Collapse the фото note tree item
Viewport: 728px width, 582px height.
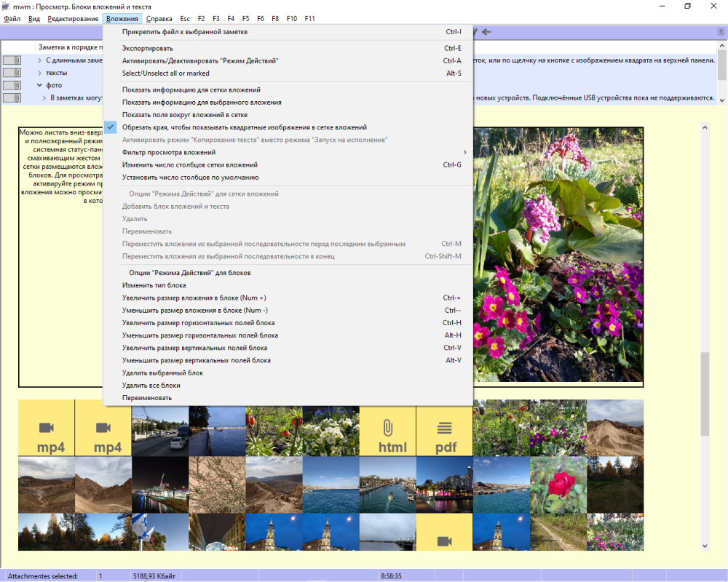pyautogui.click(x=40, y=85)
